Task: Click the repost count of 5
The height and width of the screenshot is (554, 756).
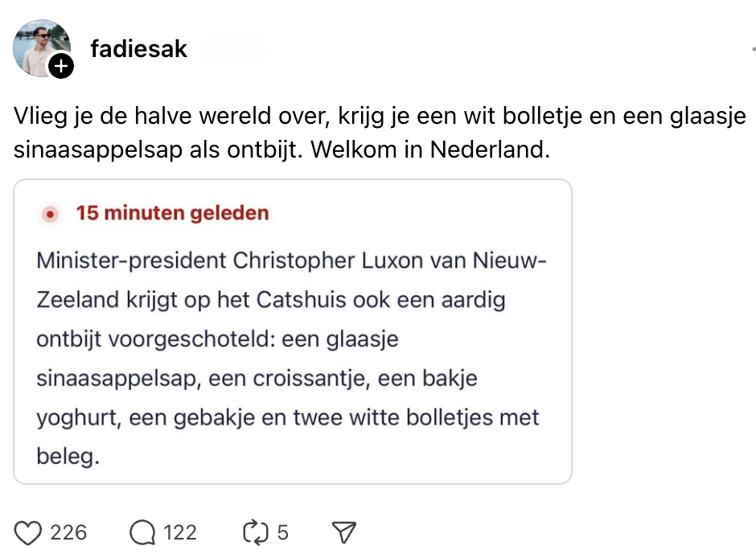Action: 282,532
